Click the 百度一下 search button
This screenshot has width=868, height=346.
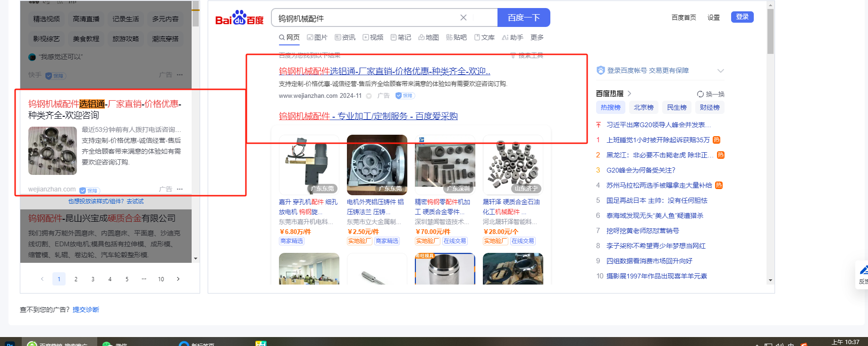point(524,17)
